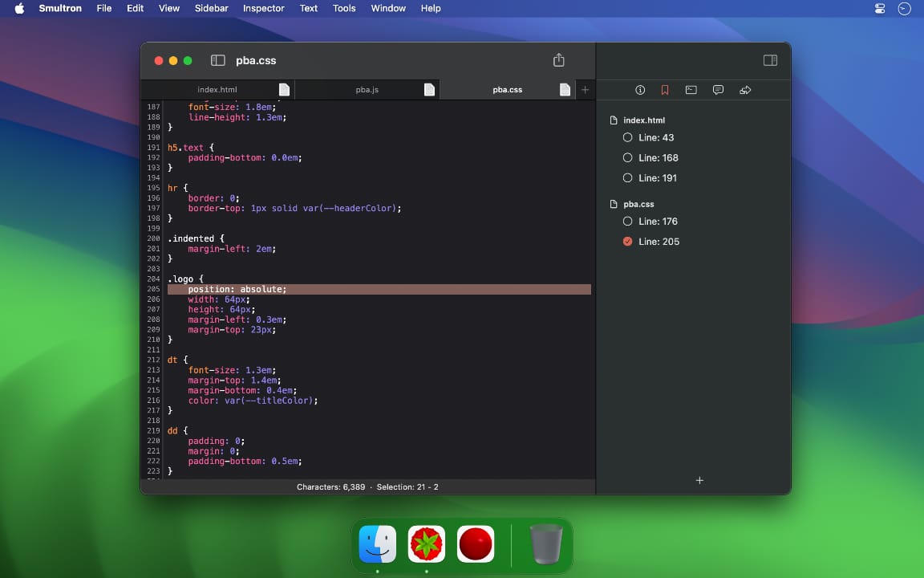Click the Characters count in the status bar
Viewport: 924px width, 578px height.
click(x=329, y=486)
